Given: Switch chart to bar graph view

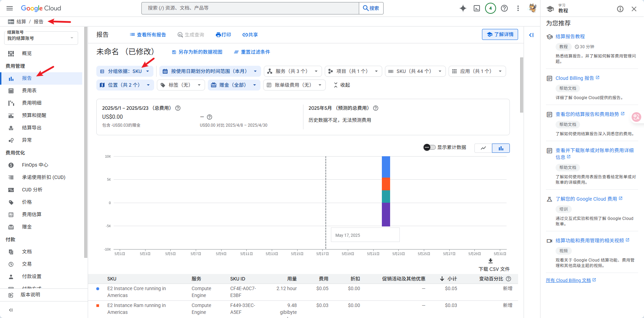Looking at the screenshot, I should click(x=501, y=148).
